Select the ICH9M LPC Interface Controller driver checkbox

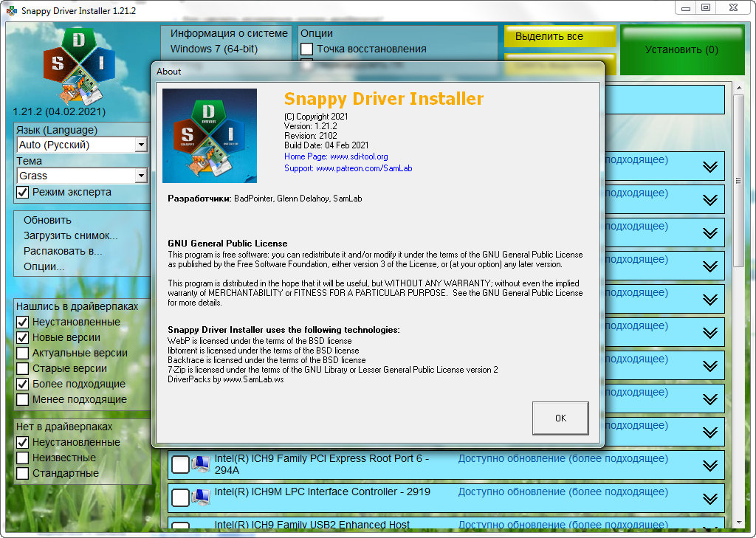(180, 497)
